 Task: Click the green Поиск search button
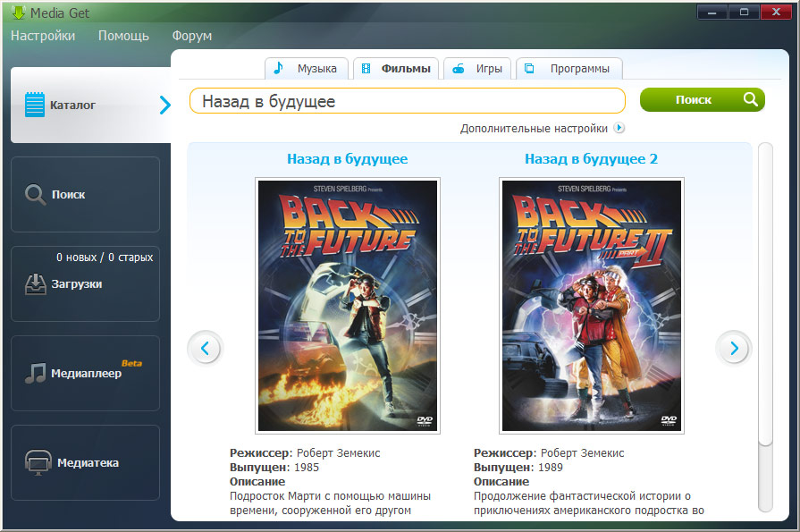702,99
